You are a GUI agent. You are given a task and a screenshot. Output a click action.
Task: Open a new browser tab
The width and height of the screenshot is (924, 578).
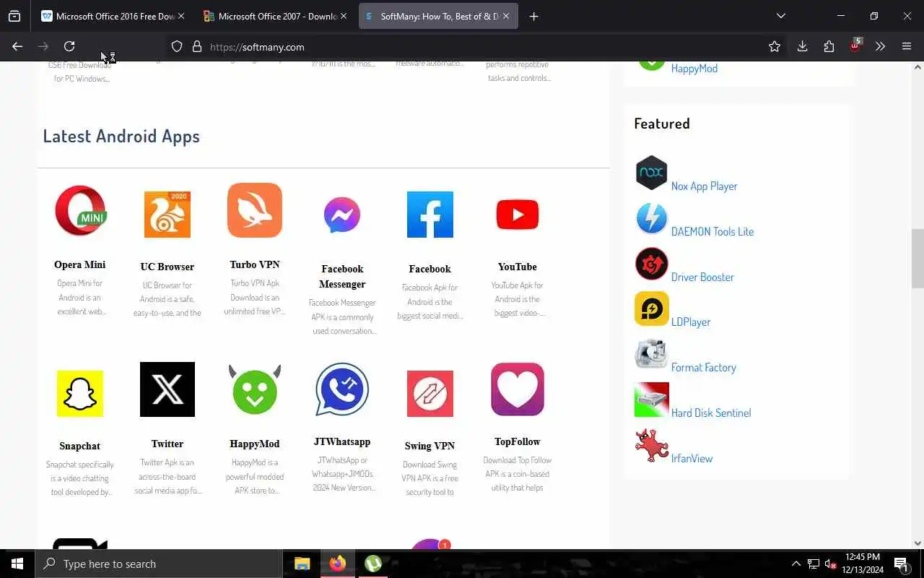pyautogui.click(x=533, y=16)
